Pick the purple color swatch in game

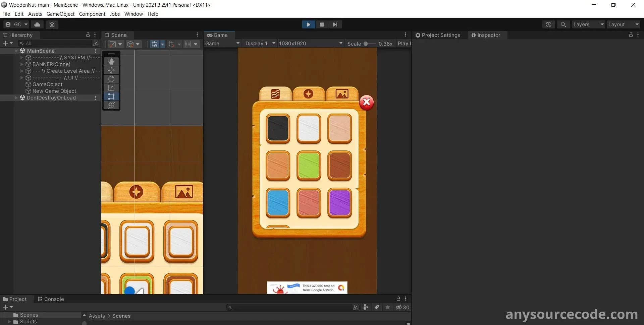339,202
